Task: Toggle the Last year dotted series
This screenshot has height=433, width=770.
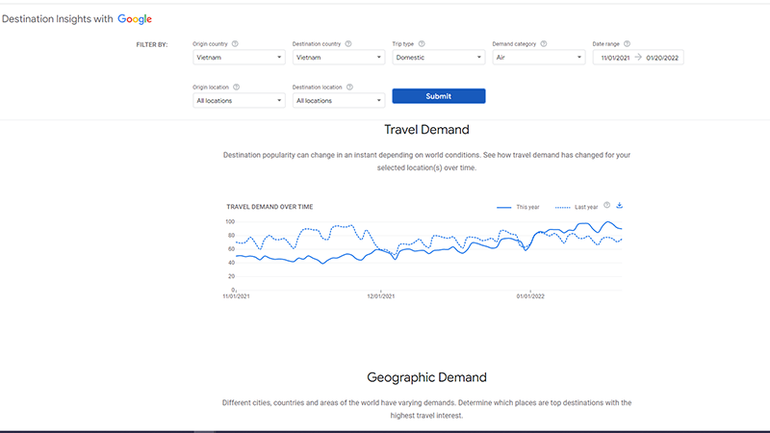Action: click(x=576, y=207)
